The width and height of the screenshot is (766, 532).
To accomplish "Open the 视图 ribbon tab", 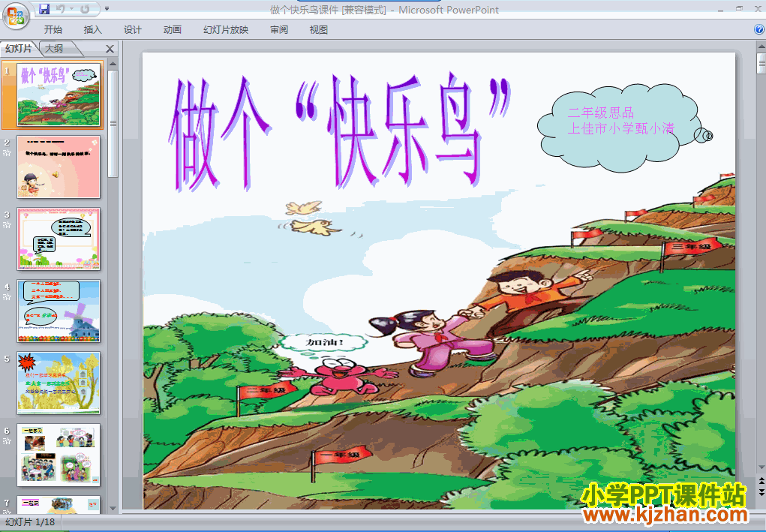I will point(319,30).
